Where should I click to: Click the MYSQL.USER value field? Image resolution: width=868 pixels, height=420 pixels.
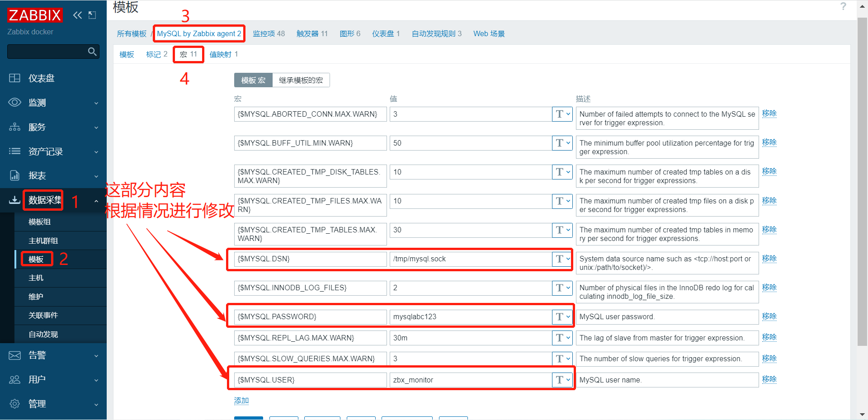point(471,380)
